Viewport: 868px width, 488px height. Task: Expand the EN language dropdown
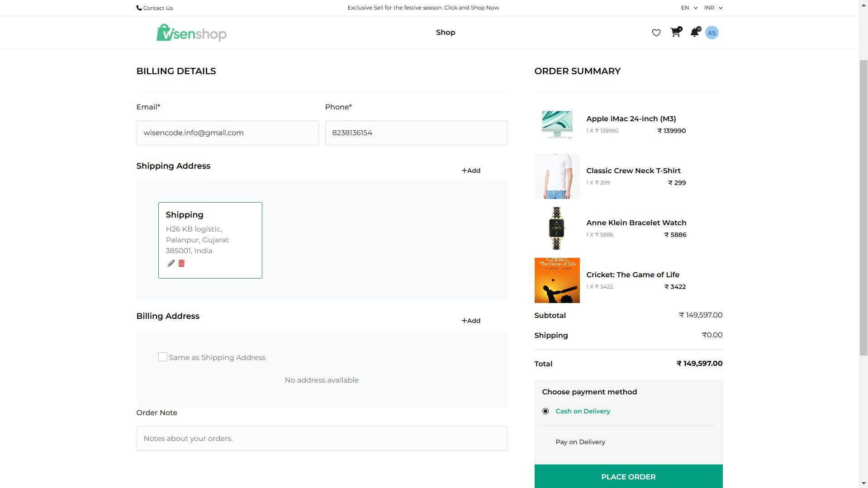click(x=689, y=8)
